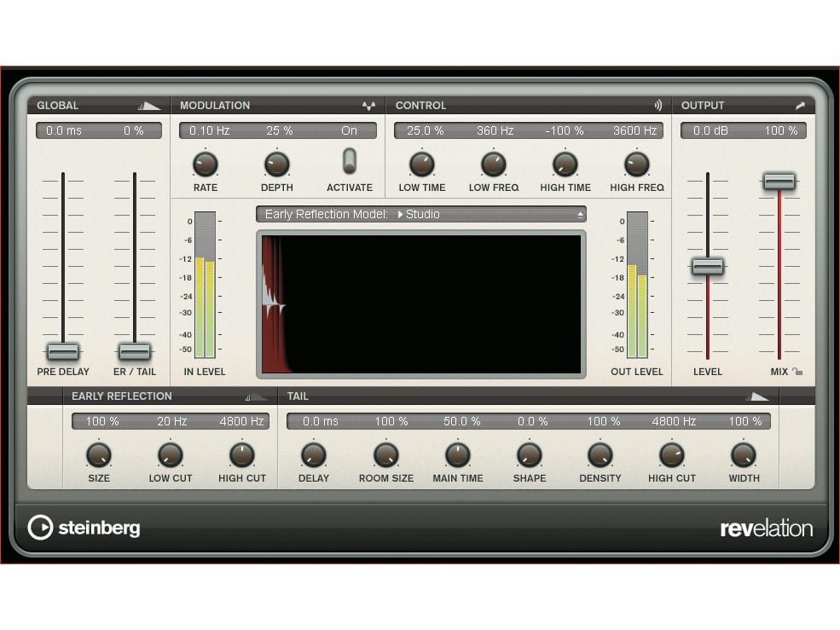840x630 pixels.
Task: Click the Tail Width knob
Action: (744, 455)
